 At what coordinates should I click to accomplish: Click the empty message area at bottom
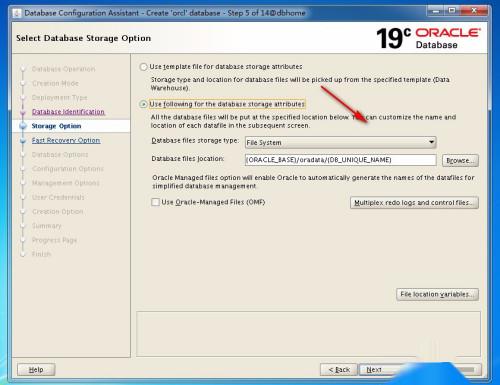308,334
